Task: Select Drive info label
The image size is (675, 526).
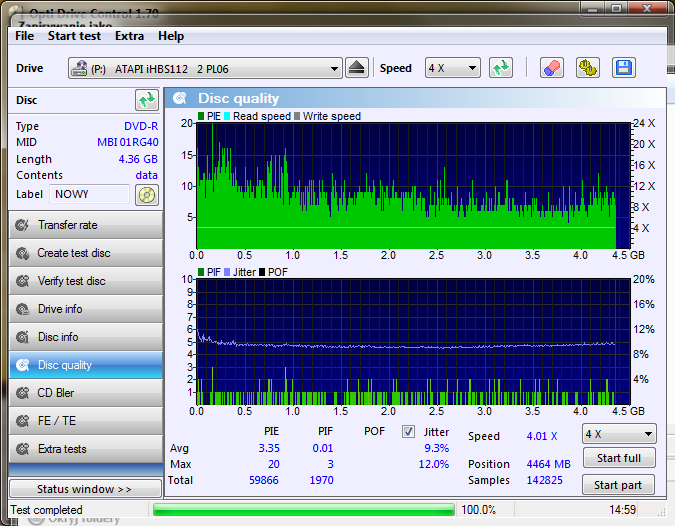Action: pyautogui.click(x=60, y=309)
